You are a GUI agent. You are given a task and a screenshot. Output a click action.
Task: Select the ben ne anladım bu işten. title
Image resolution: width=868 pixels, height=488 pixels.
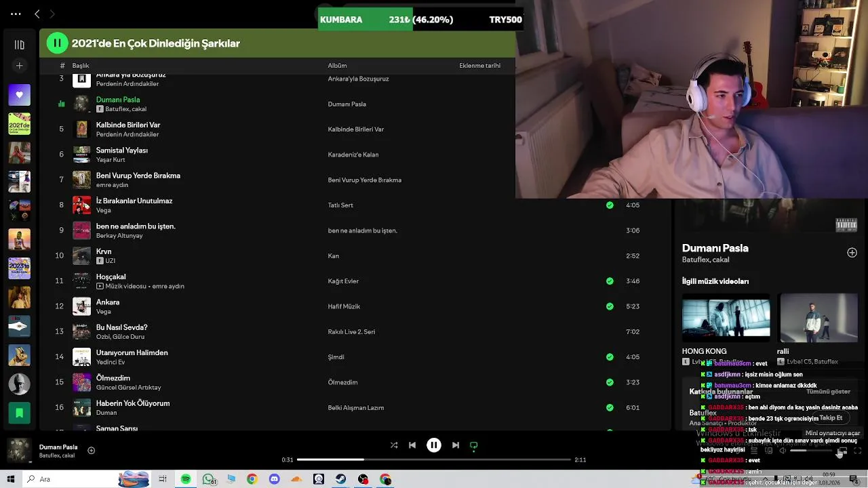136,226
